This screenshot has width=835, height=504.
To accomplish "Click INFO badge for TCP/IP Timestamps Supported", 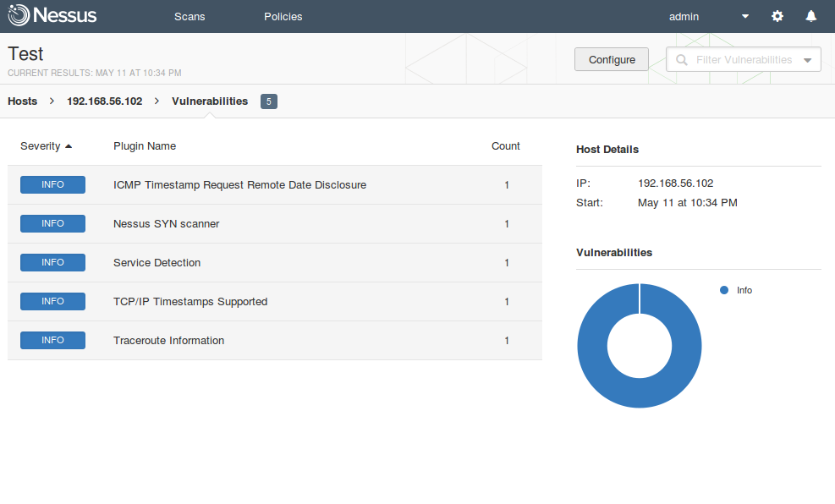I will pos(52,301).
